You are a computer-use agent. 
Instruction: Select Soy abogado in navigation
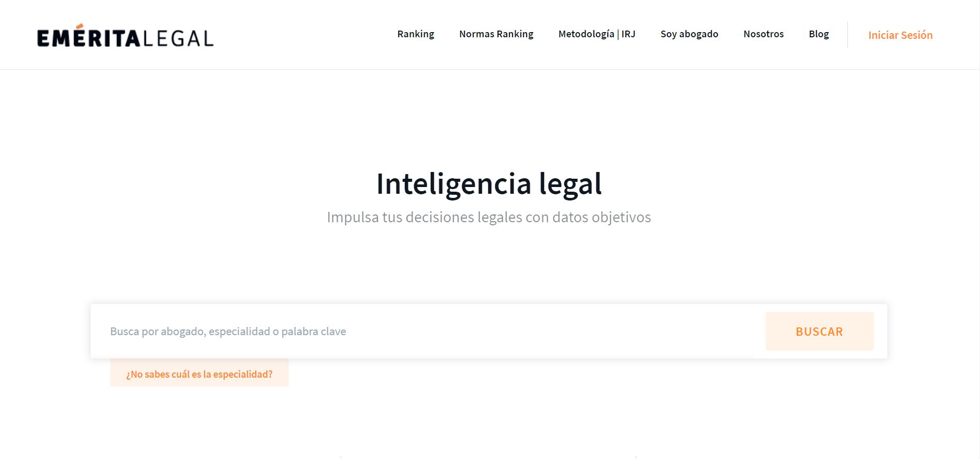[689, 34]
